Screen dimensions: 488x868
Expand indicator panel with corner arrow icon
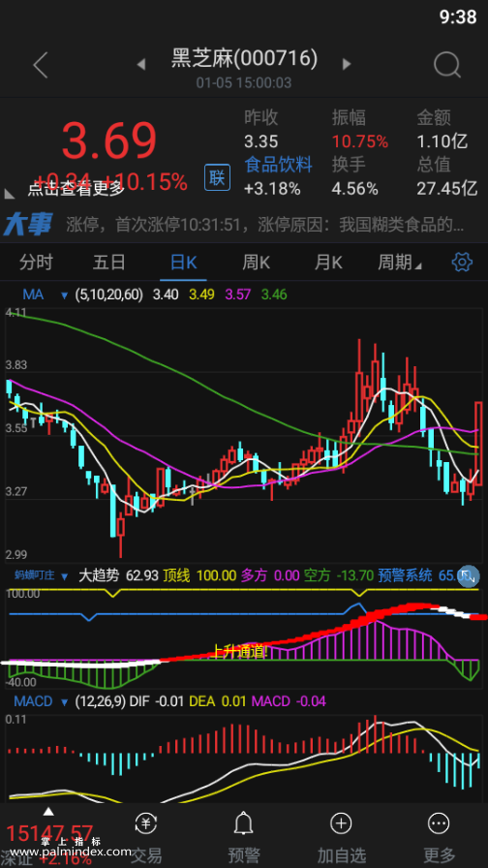(470, 575)
